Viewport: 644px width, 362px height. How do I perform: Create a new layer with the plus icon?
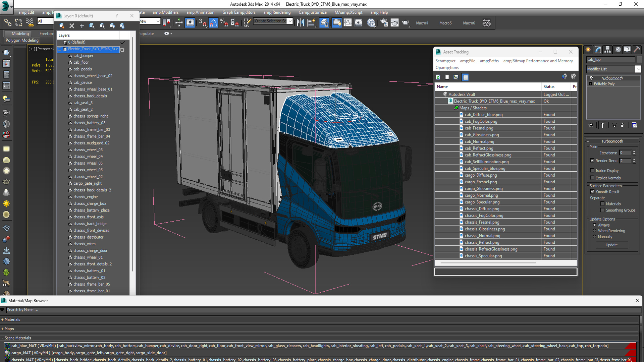(82, 26)
